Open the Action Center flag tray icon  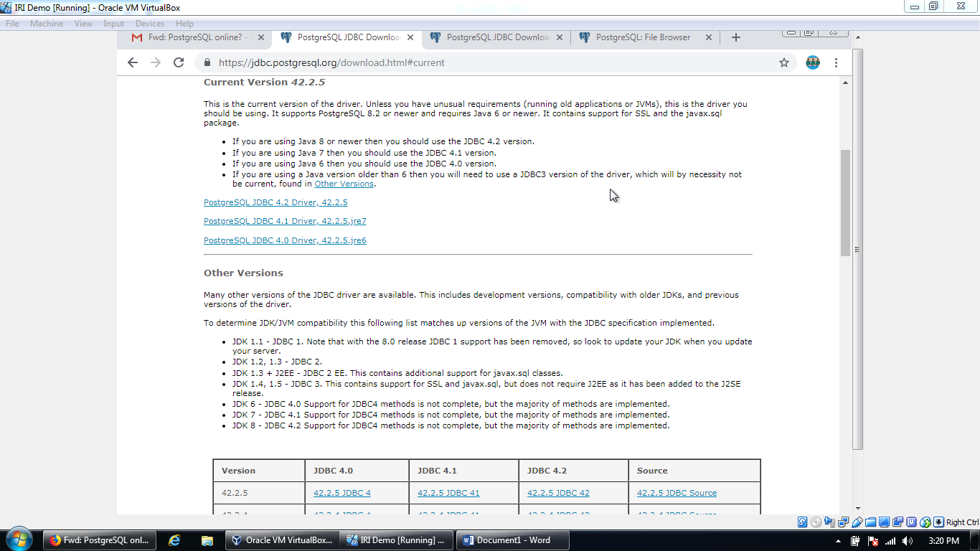[873, 542]
